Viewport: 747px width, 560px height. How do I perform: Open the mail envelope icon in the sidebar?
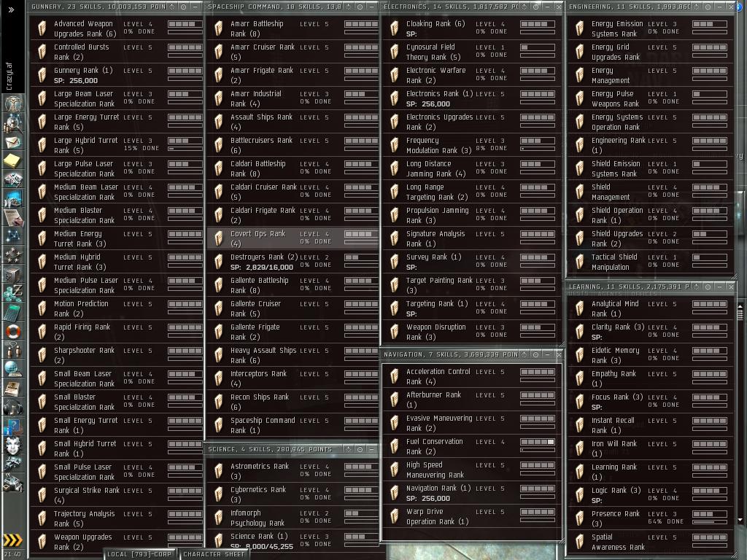click(13, 142)
